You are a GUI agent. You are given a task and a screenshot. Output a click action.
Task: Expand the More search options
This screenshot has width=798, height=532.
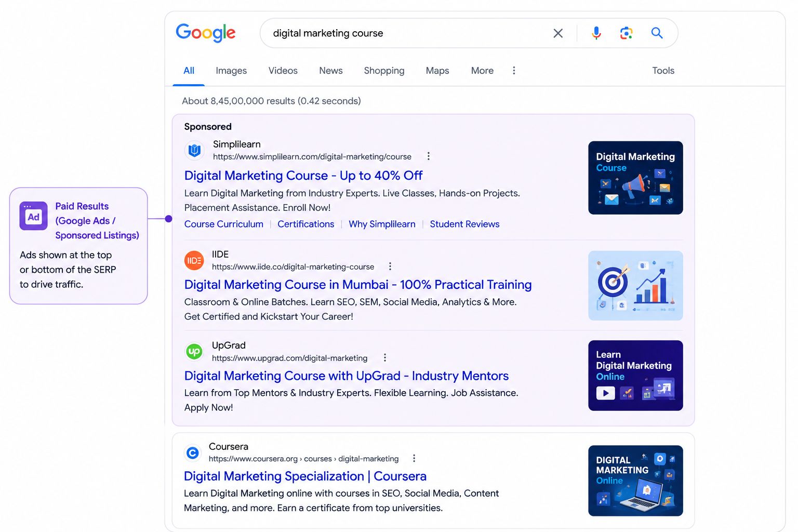(x=482, y=71)
